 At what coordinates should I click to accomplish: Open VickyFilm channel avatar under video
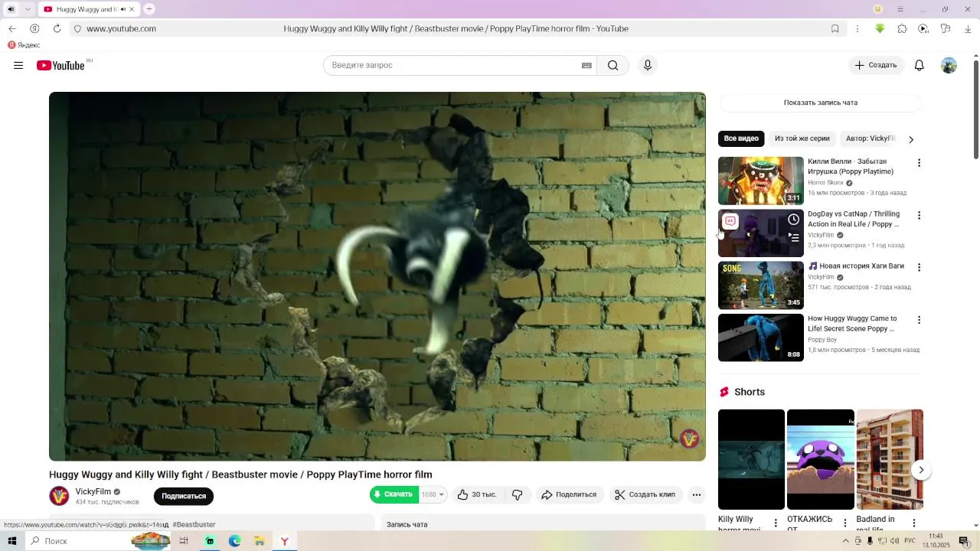point(59,496)
